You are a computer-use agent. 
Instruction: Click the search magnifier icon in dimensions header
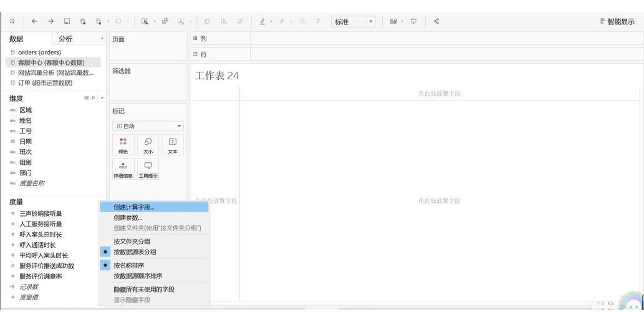click(94, 98)
